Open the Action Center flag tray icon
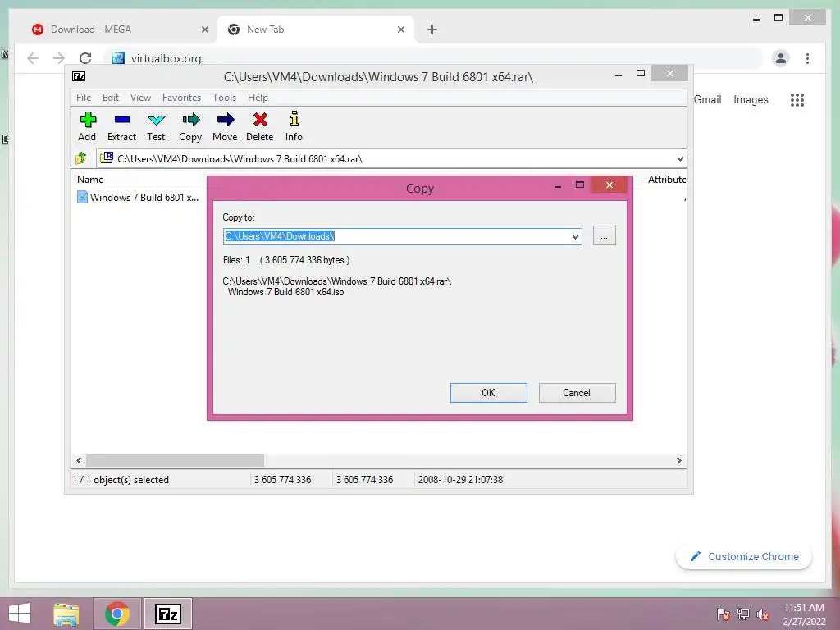This screenshot has height=630, width=840. [x=724, y=614]
